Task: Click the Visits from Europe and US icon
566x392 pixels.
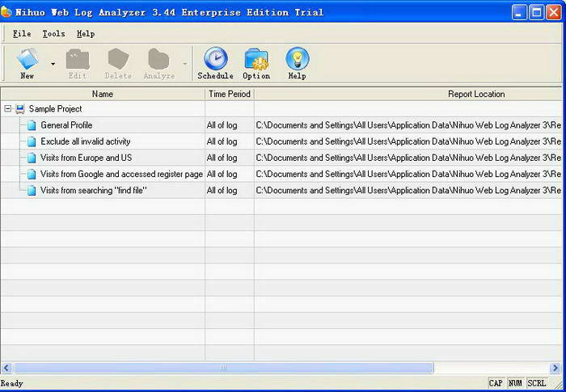Action: (32, 158)
